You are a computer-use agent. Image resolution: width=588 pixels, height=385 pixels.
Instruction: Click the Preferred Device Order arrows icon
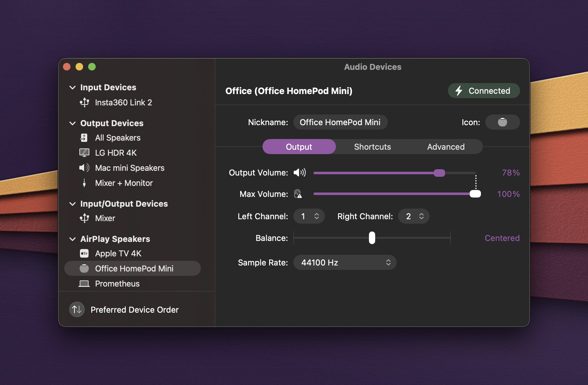[76, 310]
